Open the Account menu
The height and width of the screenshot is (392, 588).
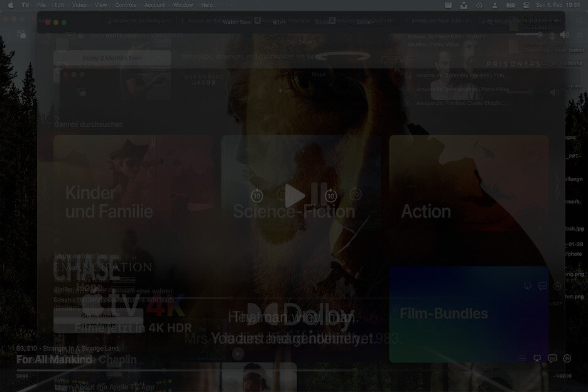155,5
